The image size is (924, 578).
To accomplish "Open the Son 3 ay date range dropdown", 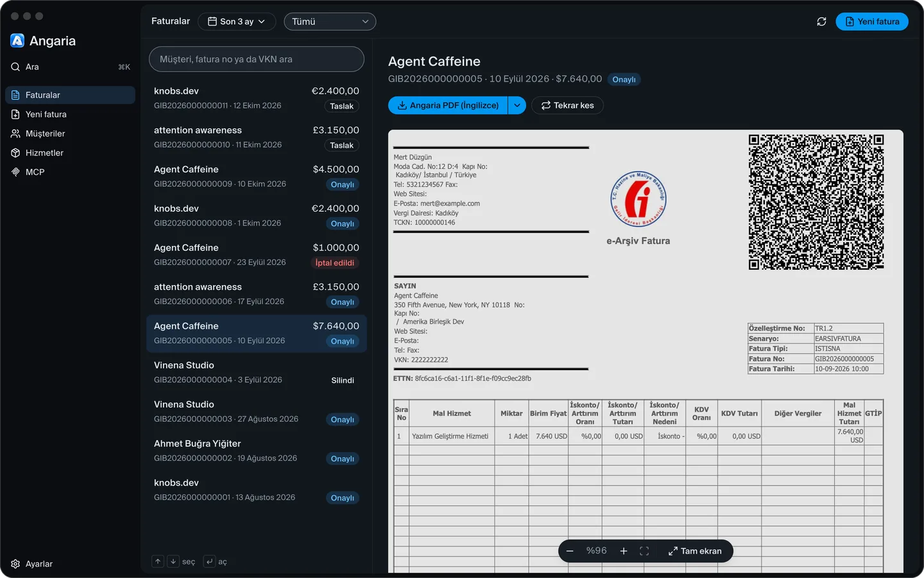I will pyautogui.click(x=237, y=21).
